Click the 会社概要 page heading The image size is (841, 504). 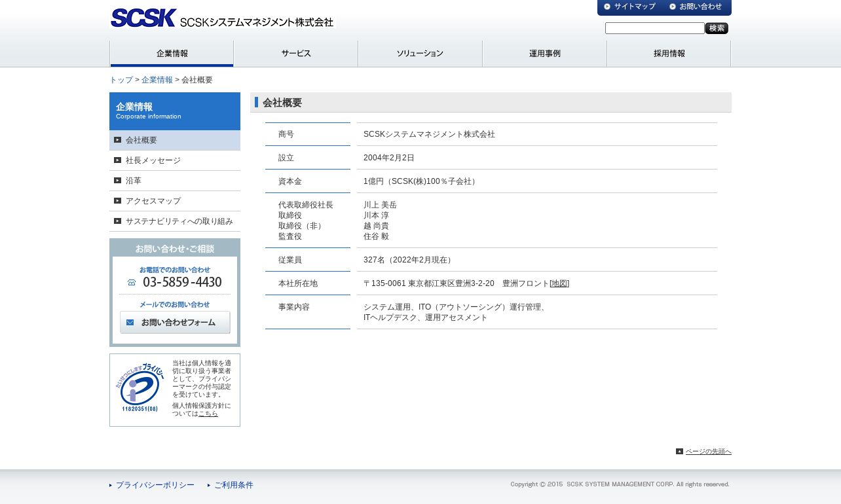click(x=282, y=103)
